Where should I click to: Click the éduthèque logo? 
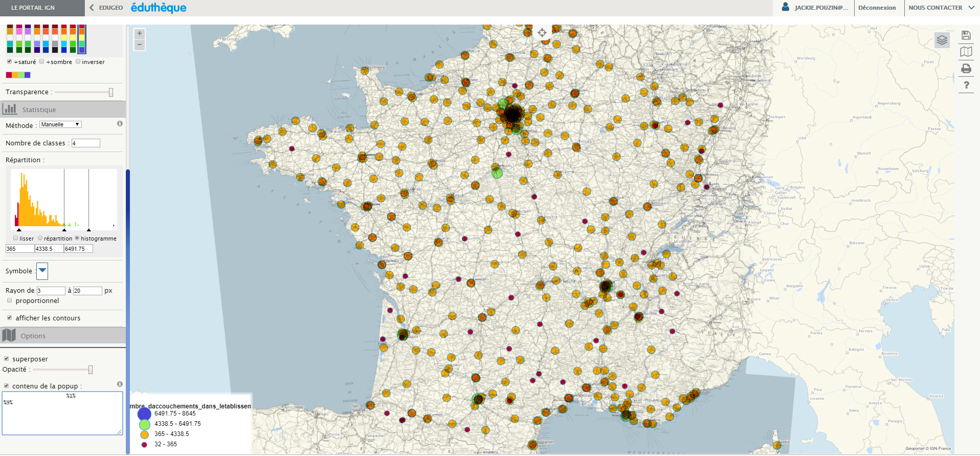159,8
